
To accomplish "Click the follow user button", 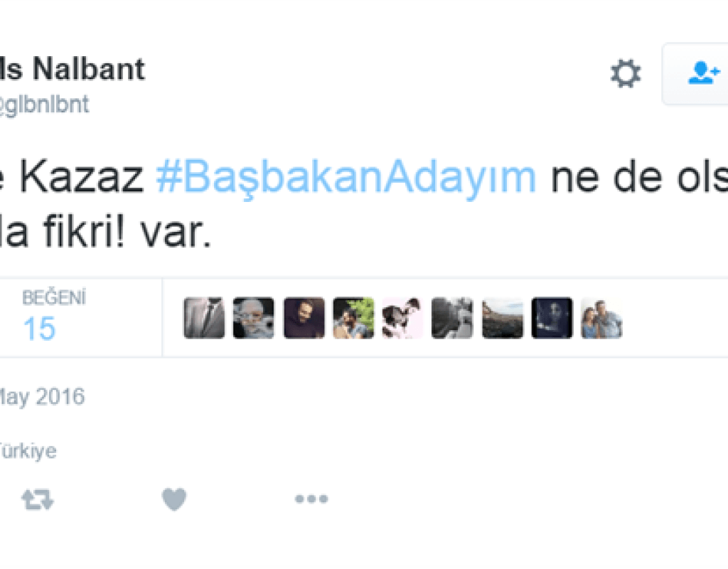I will tap(695, 74).
